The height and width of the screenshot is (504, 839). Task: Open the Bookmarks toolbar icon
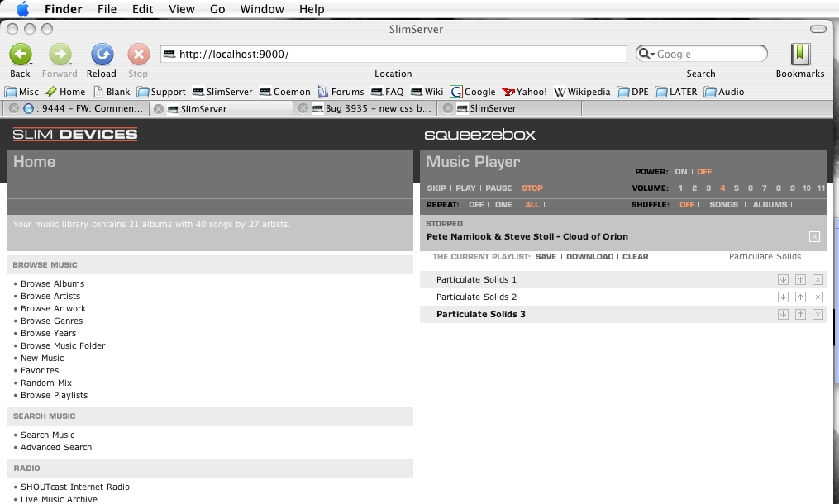pyautogui.click(x=799, y=55)
